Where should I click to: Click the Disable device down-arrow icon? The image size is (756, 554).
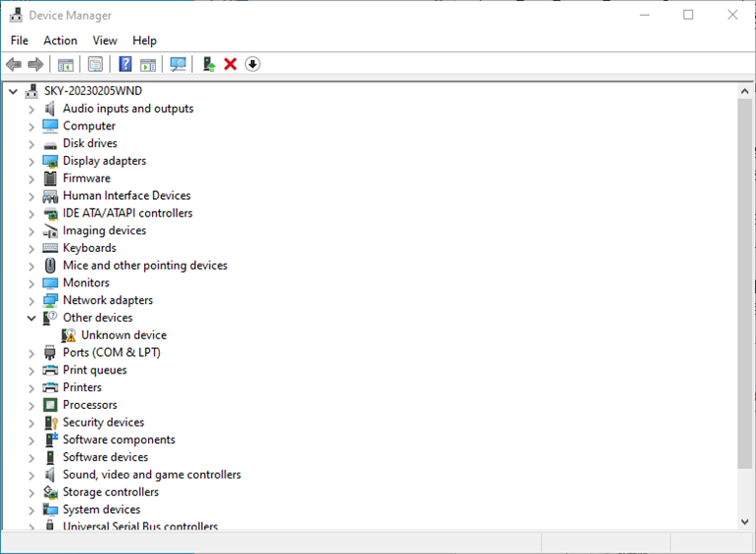tap(252, 65)
